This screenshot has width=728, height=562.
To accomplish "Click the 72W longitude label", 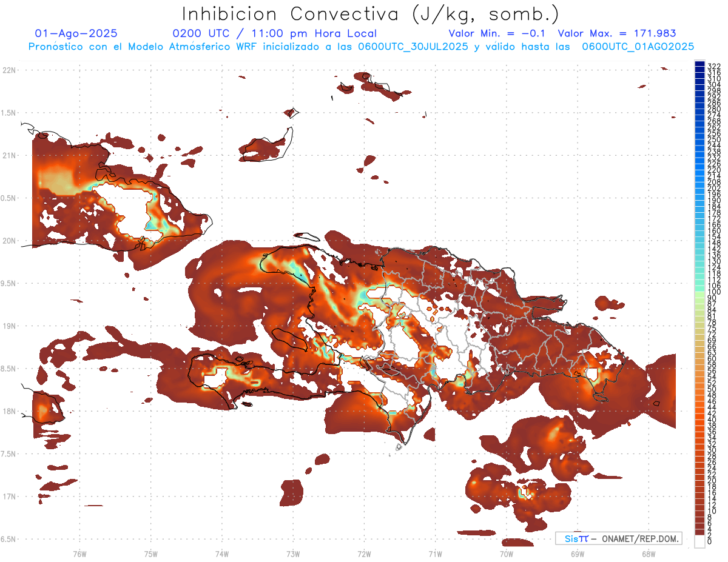I will (364, 553).
